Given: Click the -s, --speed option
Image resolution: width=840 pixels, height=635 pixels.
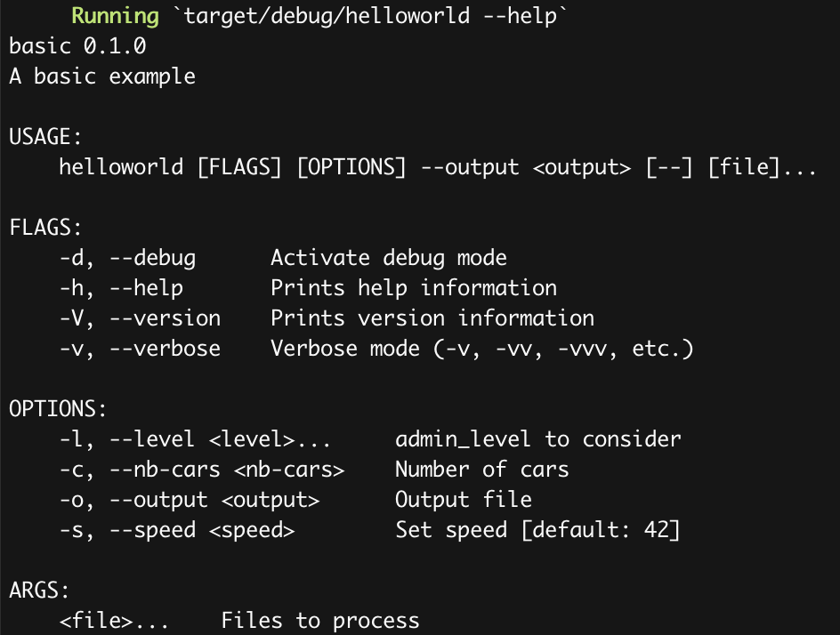Looking at the screenshot, I should (177, 530).
